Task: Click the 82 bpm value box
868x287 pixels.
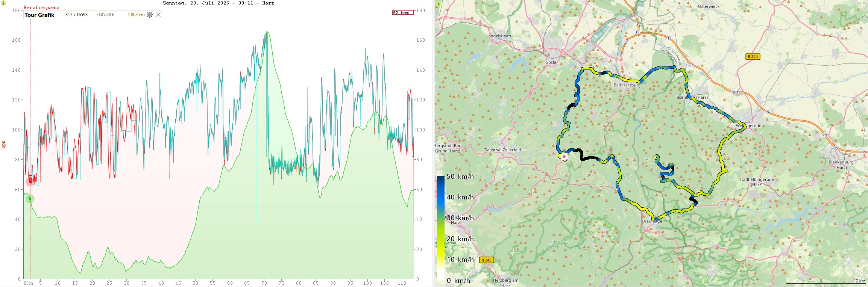Action: [x=402, y=13]
